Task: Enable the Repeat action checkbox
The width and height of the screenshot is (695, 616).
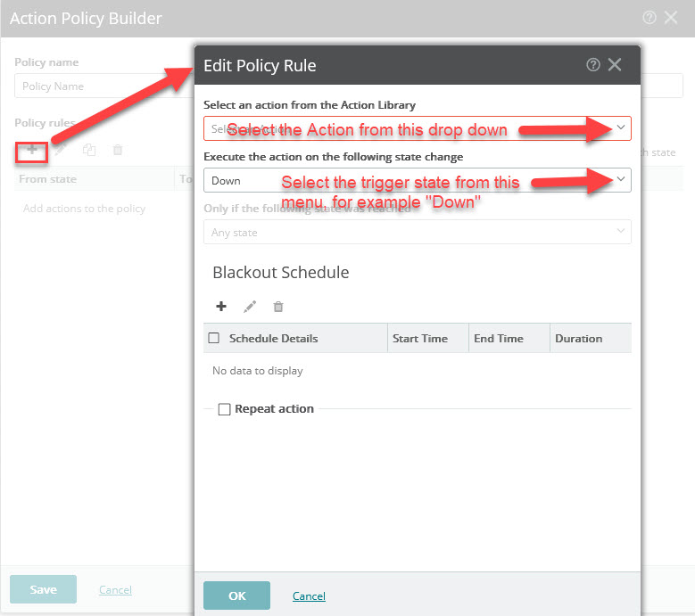Action: [224, 409]
